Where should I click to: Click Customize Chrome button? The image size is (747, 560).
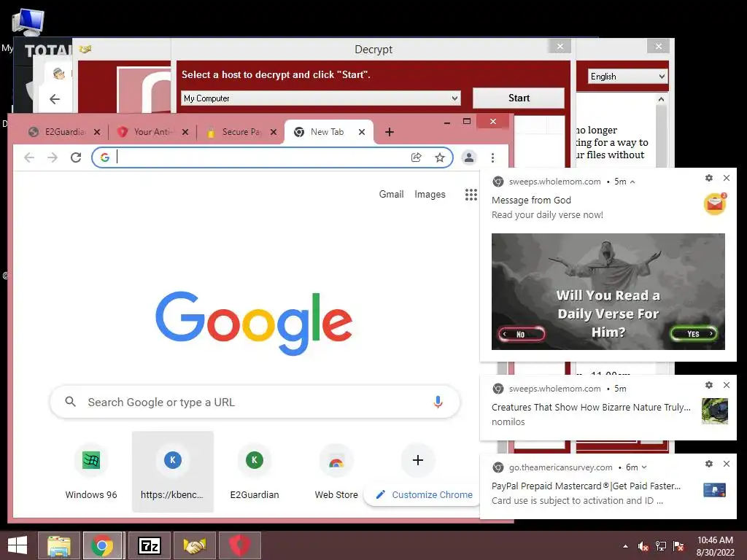pyautogui.click(x=424, y=495)
